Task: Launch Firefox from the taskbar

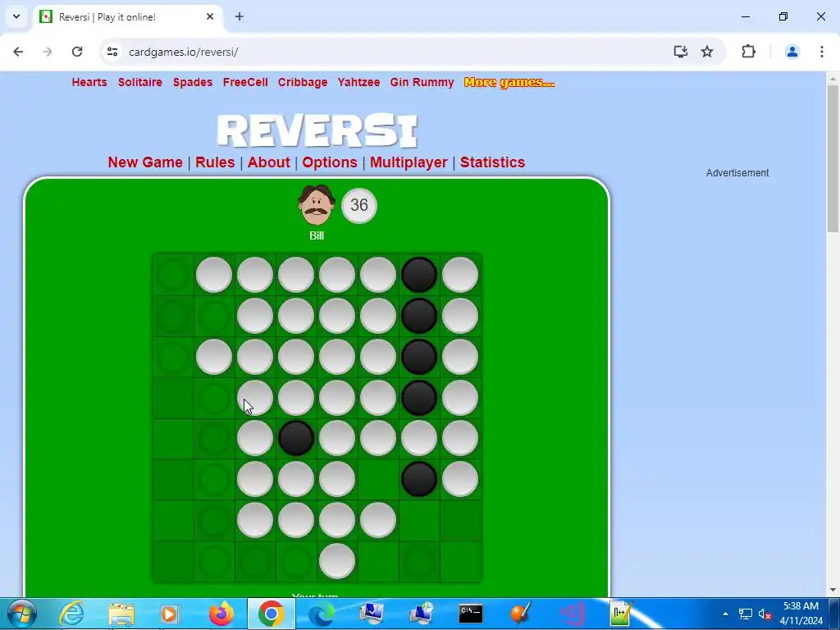Action: (221, 614)
